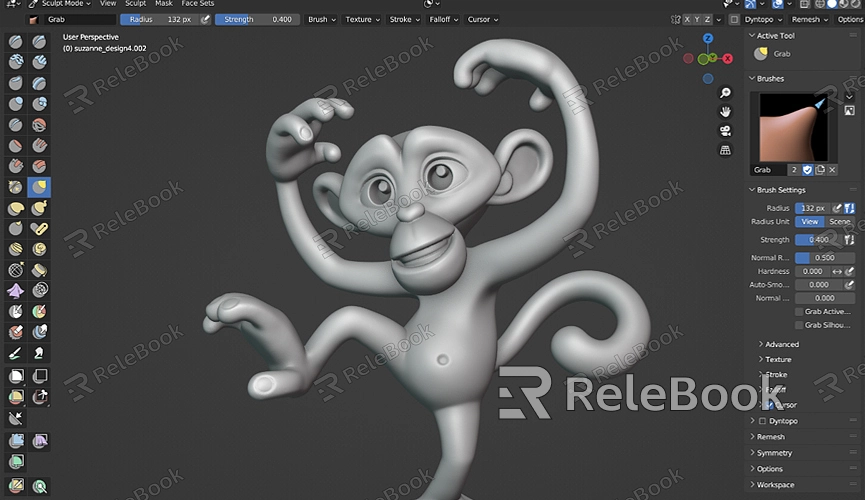The height and width of the screenshot is (500, 865).
Task: Set Radius Unit to View
Action: pos(810,221)
